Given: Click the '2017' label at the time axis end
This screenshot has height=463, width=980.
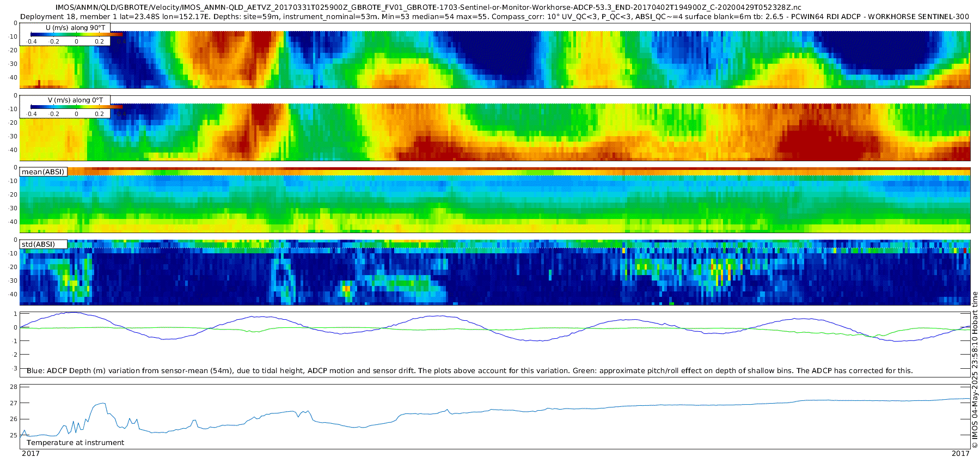Looking at the screenshot, I should pos(960,454).
